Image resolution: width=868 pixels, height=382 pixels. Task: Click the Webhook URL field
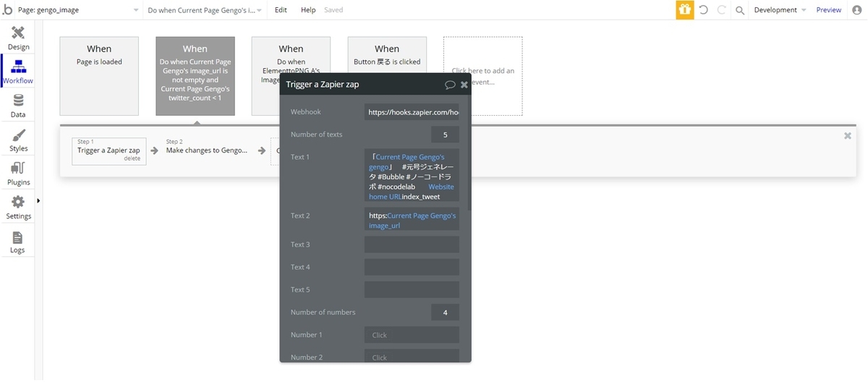[412, 112]
